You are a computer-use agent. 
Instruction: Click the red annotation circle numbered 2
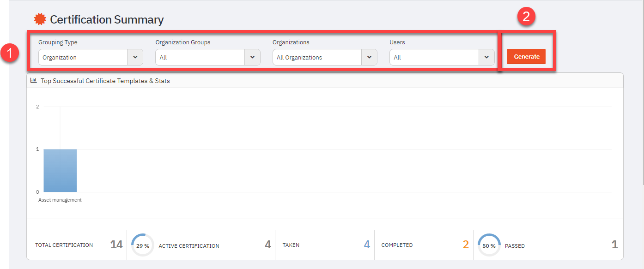pyautogui.click(x=526, y=17)
